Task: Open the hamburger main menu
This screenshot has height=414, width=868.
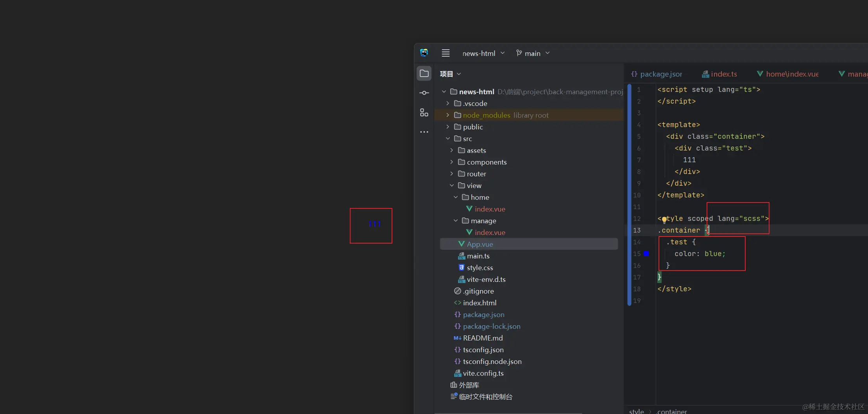Action: [x=446, y=53]
